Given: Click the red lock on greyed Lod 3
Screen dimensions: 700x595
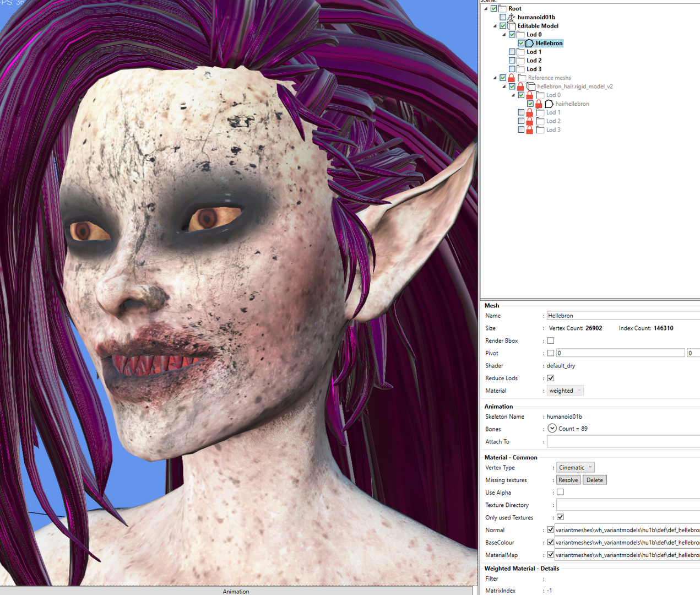Looking at the screenshot, I should pos(530,130).
